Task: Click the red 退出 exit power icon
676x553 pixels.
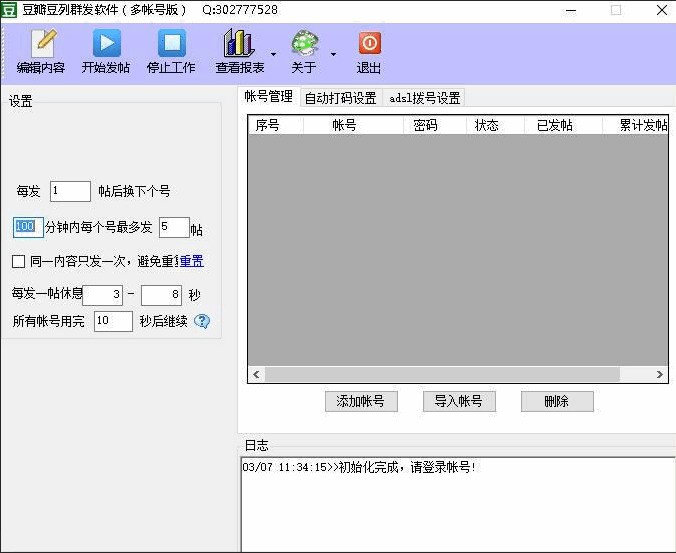Action: click(x=369, y=43)
